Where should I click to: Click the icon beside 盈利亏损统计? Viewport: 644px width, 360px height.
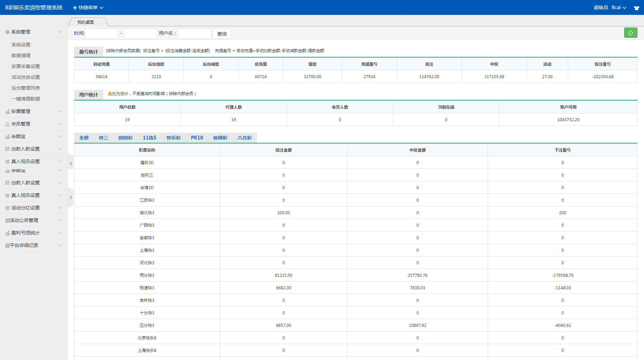[x=7, y=233]
